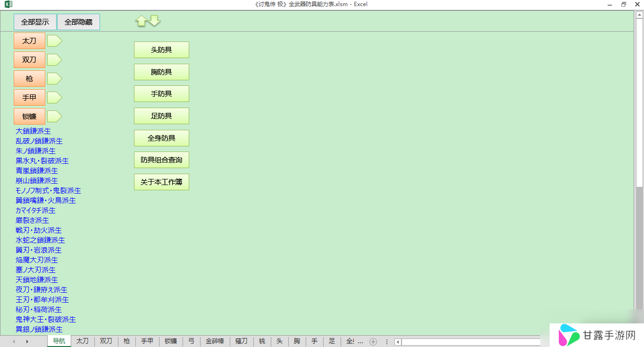
Task: Follow the 異銀ノ鎖鎌派生 link
Action: 39,329
